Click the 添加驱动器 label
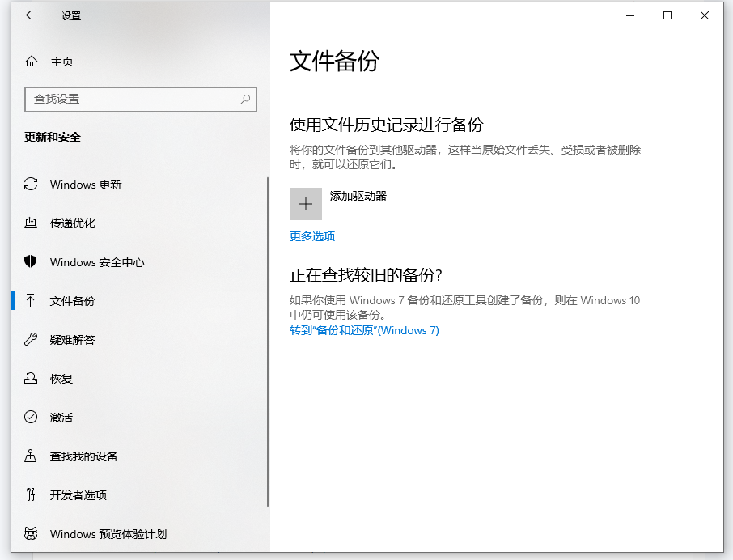 click(x=358, y=196)
